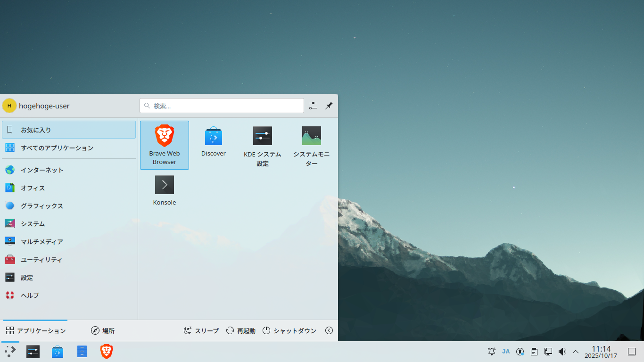This screenshot has height=362, width=644.
Task: Show すべてのアプリケーション list
Action: 69,148
